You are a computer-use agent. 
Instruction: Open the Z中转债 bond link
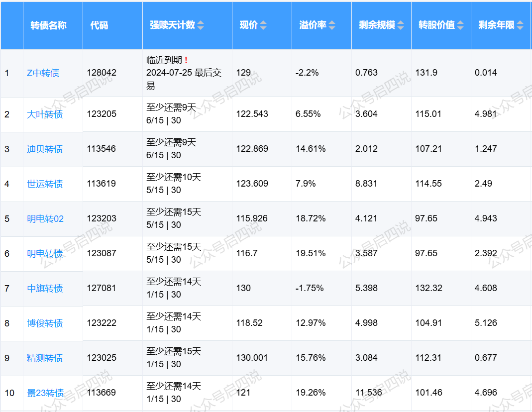coord(43,73)
